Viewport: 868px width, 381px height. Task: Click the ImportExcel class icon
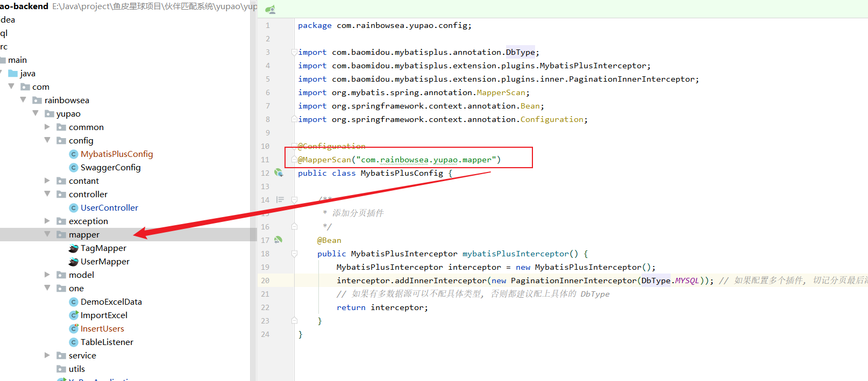[x=74, y=315]
